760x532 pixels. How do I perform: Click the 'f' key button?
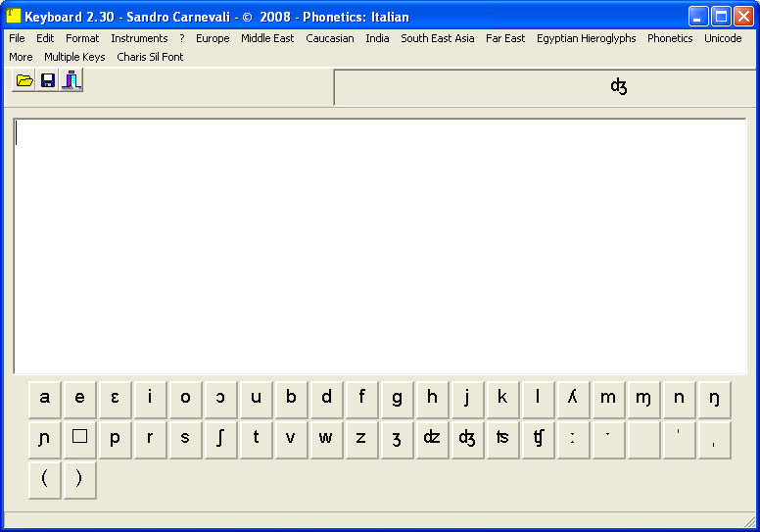362,400
